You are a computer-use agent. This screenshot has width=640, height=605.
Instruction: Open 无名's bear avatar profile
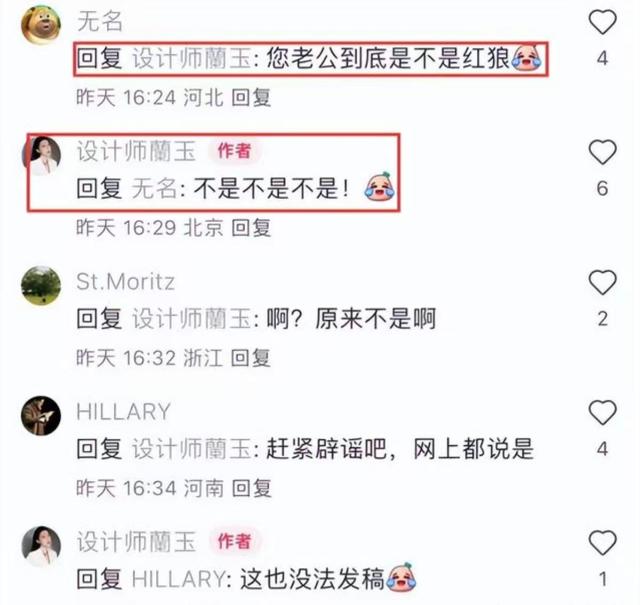click(41, 24)
